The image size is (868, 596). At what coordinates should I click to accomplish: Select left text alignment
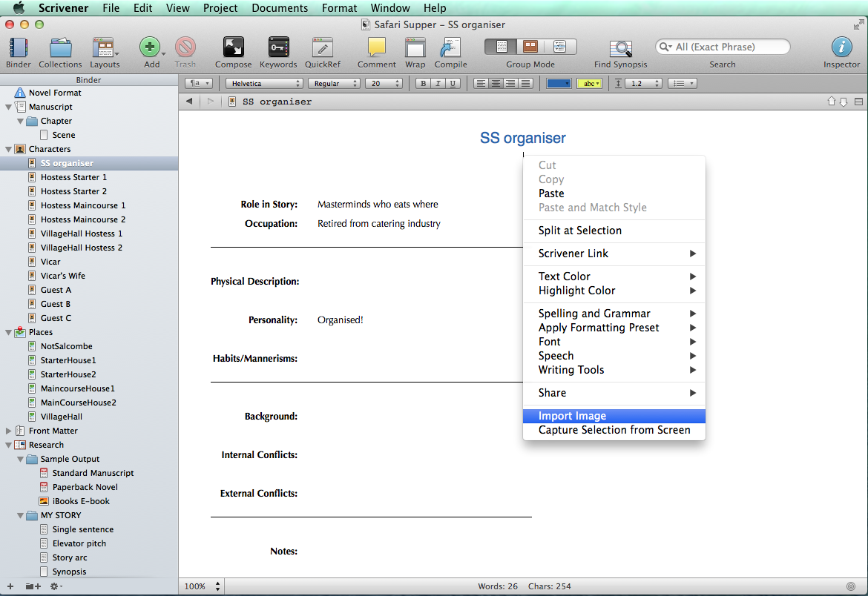(x=481, y=84)
